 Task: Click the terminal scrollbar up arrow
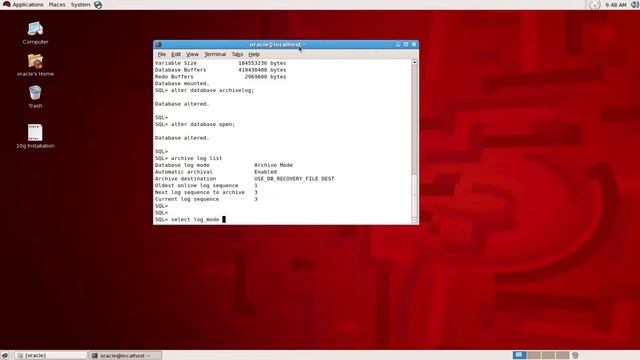coord(414,62)
